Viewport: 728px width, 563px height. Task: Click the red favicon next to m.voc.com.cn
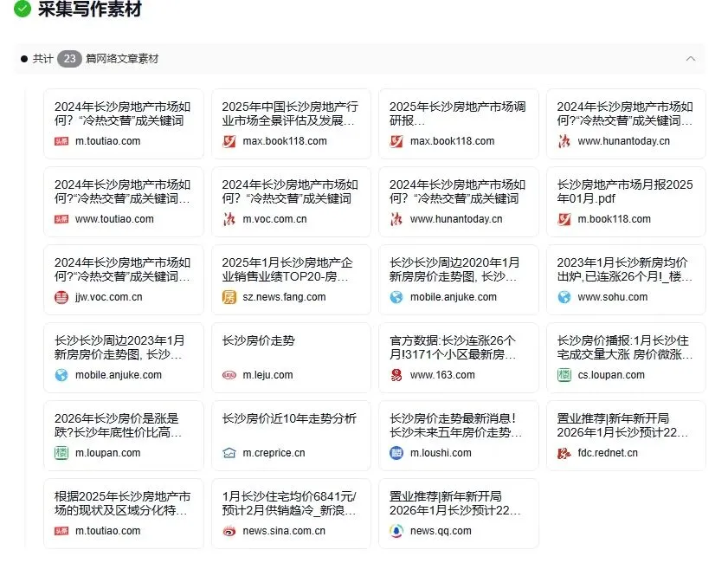pyautogui.click(x=229, y=219)
